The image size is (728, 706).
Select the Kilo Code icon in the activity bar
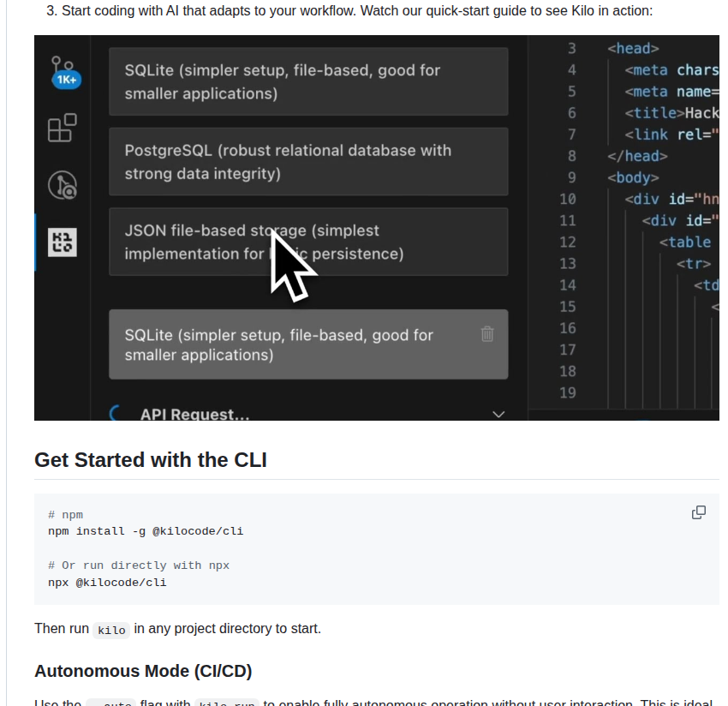pos(64,242)
